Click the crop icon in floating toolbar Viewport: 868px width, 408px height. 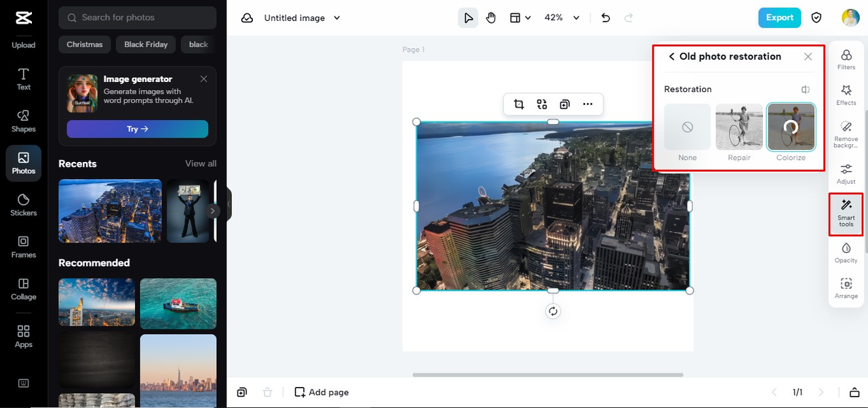(519, 104)
